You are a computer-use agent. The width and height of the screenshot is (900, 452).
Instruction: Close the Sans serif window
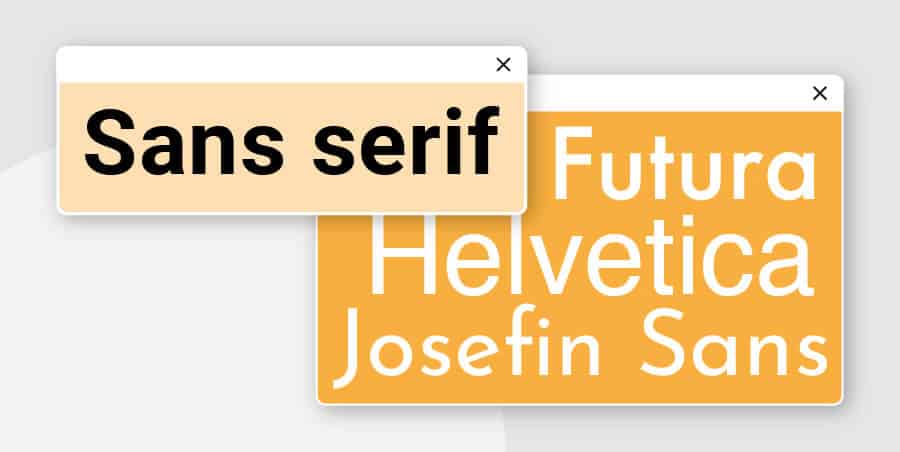click(503, 65)
